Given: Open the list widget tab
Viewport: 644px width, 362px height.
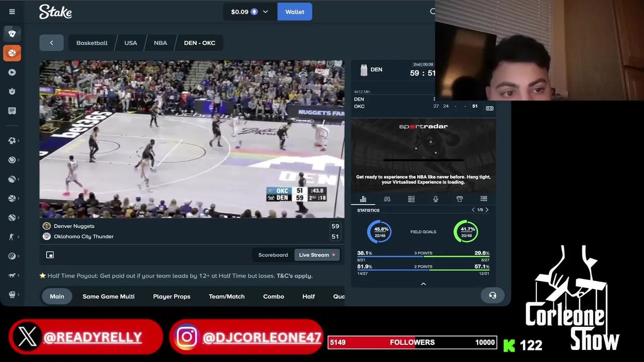Looking at the screenshot, I should point(484,199).
